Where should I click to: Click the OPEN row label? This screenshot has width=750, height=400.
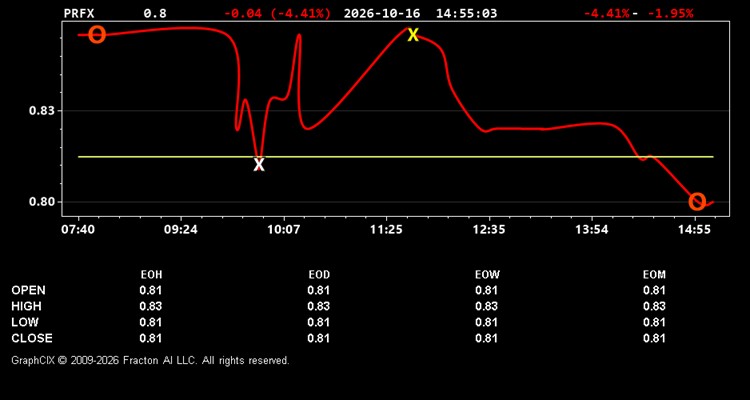[x=29, y=290]
